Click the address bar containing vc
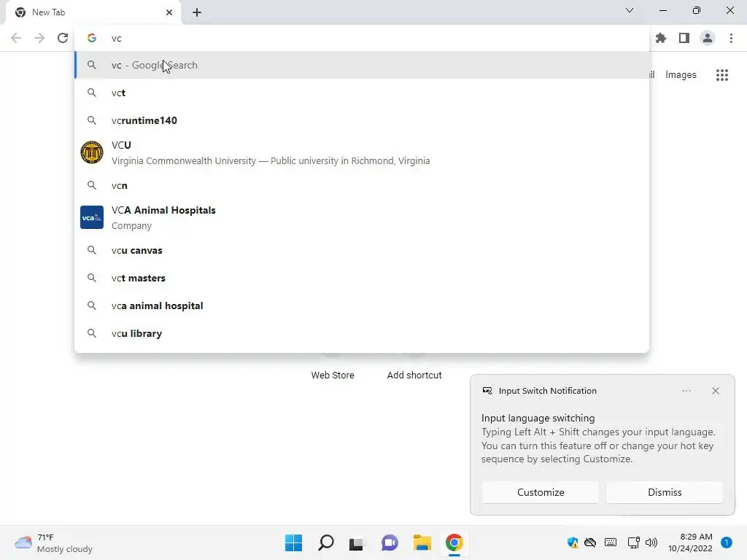747x560 pixels. [x=362, y=38]
